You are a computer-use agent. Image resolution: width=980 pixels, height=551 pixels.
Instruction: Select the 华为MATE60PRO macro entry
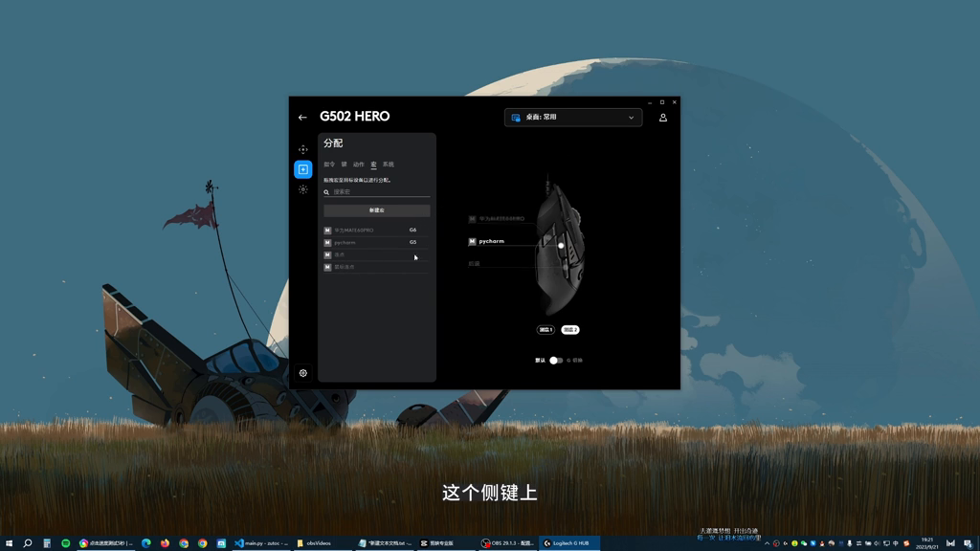coord(354,231)
